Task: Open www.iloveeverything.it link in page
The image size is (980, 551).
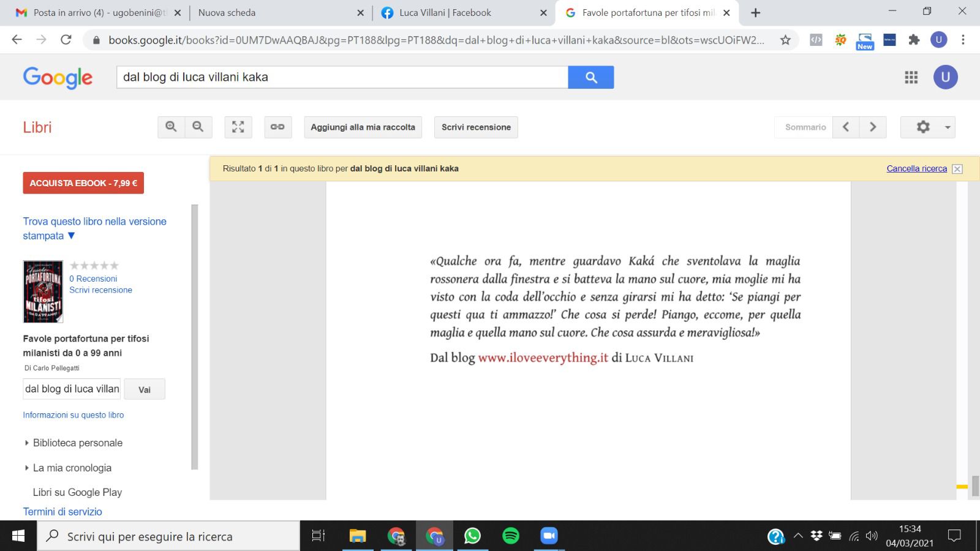Action: (543, 358)
